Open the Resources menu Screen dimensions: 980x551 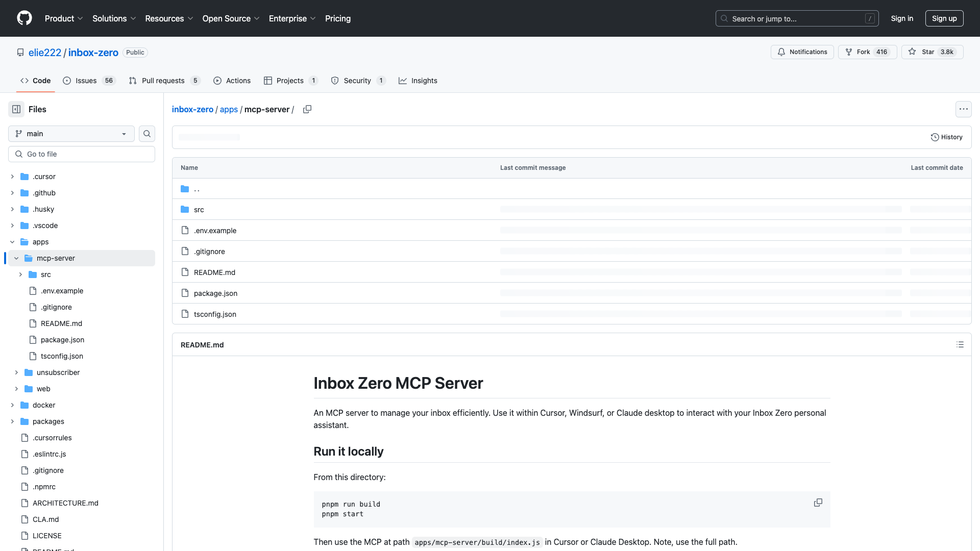coord(169,18)
